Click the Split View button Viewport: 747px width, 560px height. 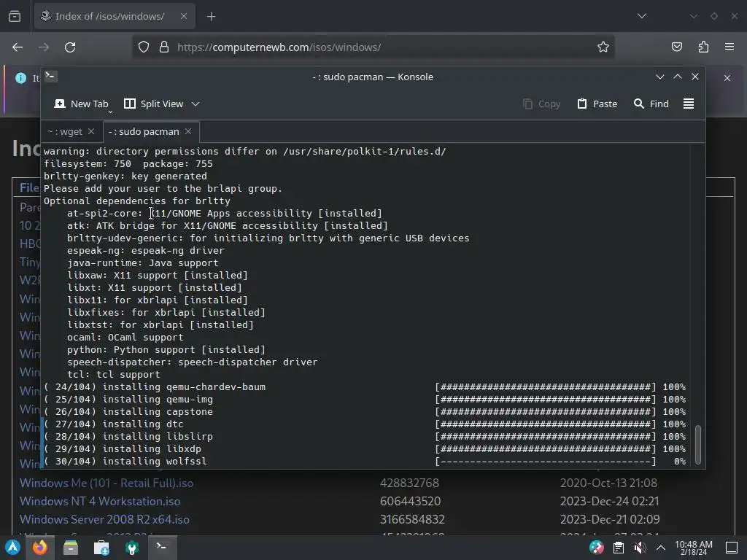pyautogui.click(x=154, y=104)
